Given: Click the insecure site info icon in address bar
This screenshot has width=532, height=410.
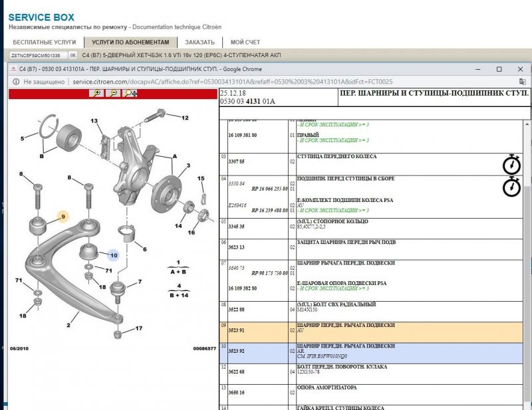Looking at the screenshot, I should point(15,82).
